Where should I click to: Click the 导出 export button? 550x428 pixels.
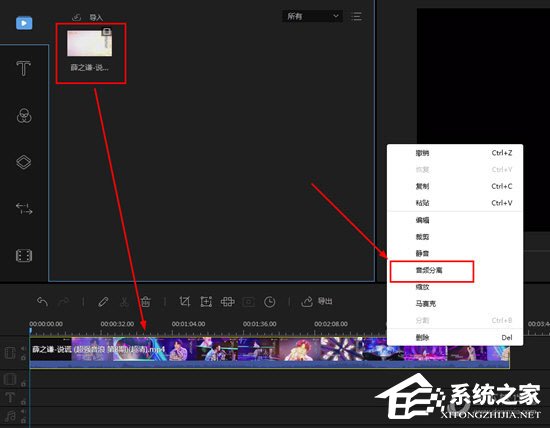(x=317, y=301)
